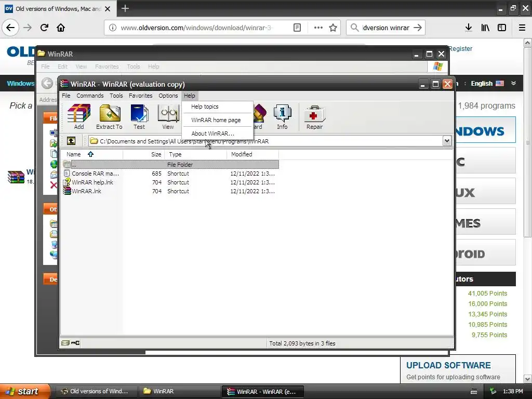Open WinRAR File menu
The height and width of the screenshot is (399, 532).
(x=66, y=96)
